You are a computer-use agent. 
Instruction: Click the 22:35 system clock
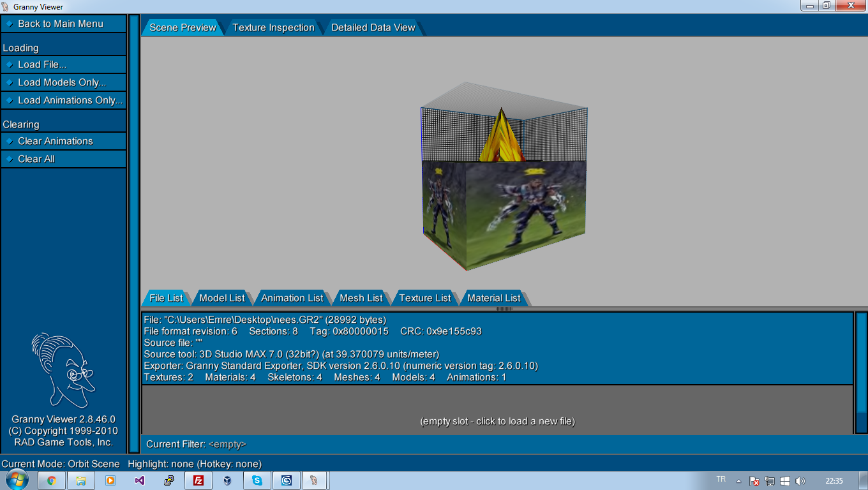coord(834,481)
